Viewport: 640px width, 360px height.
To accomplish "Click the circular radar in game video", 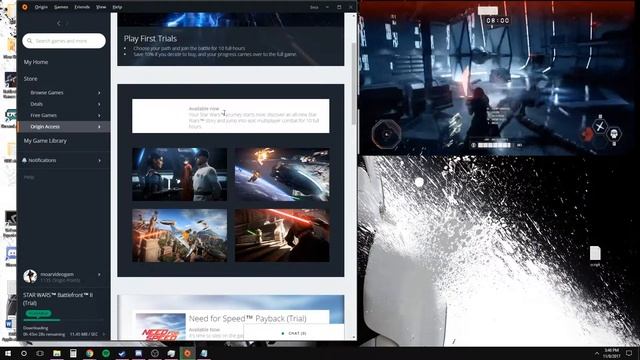I will [386, 134].
